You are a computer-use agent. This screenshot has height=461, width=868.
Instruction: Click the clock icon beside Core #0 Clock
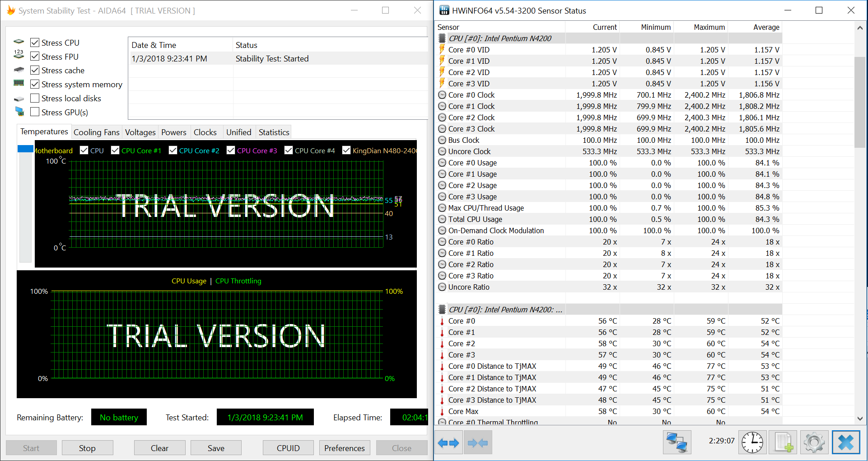point(442,95)
